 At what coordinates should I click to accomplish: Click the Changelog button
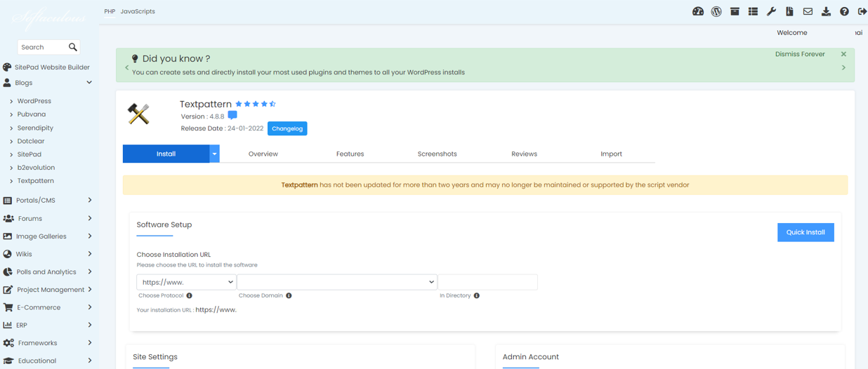287,128
